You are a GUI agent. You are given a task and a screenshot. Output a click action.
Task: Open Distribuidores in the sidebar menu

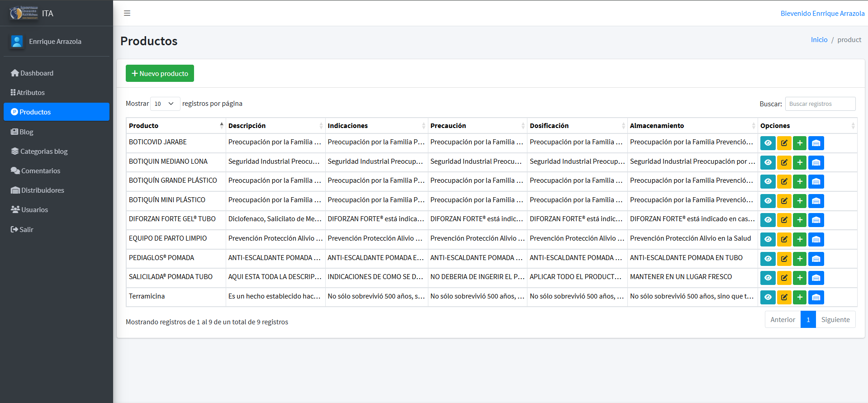[x=42, y=190]
